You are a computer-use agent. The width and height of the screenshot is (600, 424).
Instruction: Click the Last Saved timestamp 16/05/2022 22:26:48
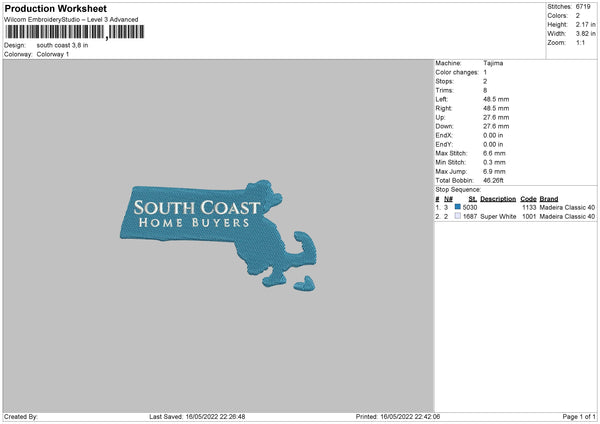pos(215,417)
